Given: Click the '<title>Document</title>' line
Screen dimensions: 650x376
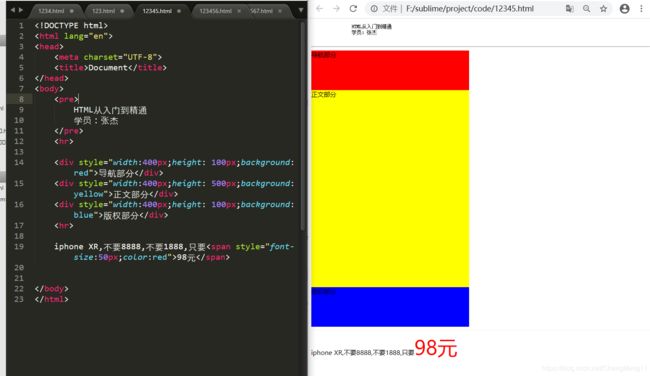Looking at the screenshot, I should [110, 68].
